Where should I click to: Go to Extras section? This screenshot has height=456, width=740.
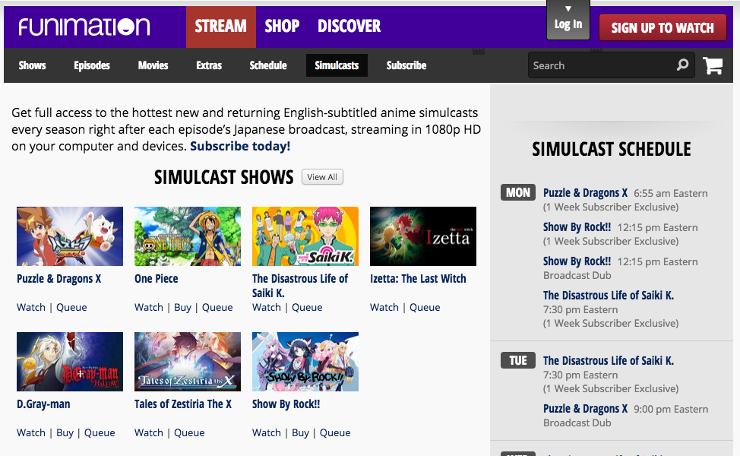point(209,65)
